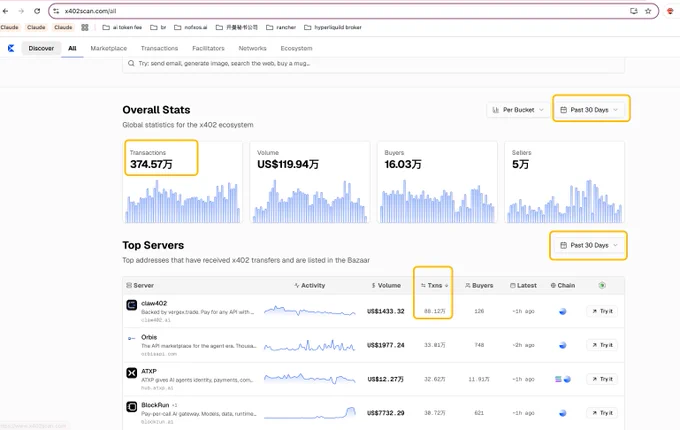Image resolution: width=680 pixels, height=430 pixels.
Task: Open the Facilitators tab
Action: (x=208, y=48)
